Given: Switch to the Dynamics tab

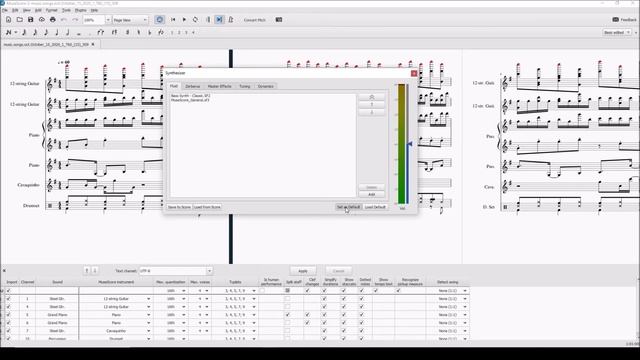Looking at the screenshot, I should [266, 86].
